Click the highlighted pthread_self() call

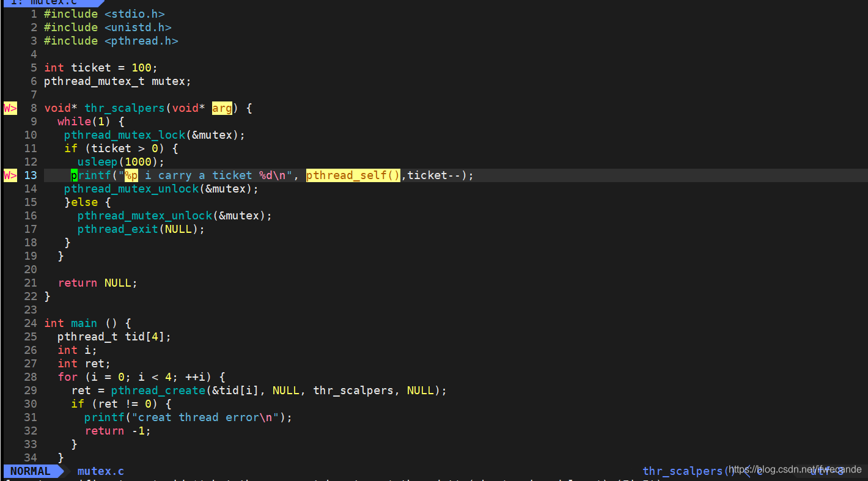coord(353,175)
